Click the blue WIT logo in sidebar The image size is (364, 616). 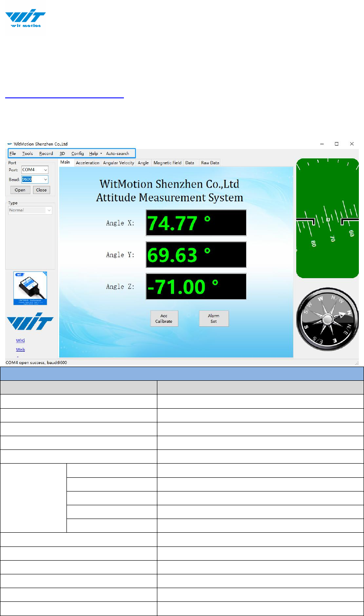coord(30,322)
